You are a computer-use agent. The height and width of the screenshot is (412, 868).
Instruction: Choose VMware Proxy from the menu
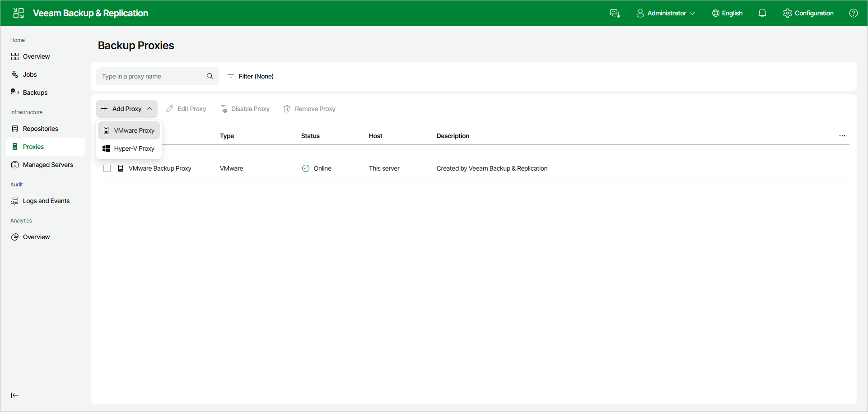tap(129, 130)
